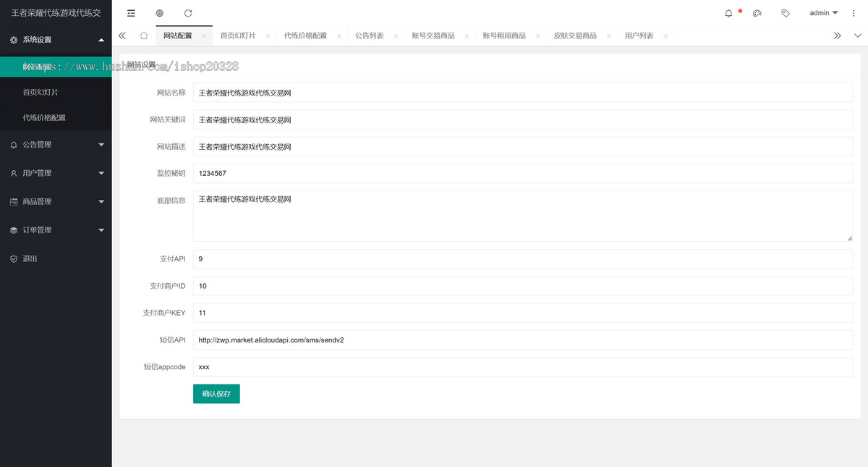Click the 网站描述 input field
The height and width of the screenshot is (467, 868).
522,146
